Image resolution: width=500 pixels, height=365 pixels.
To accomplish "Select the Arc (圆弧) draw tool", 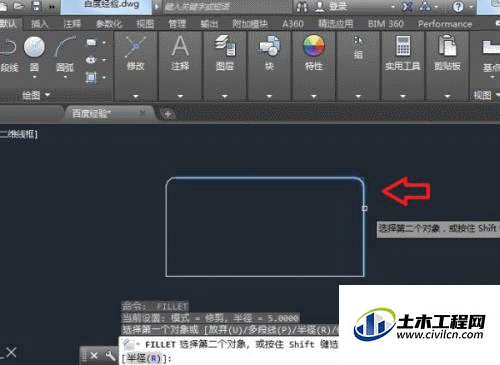I will click(65, 53).
